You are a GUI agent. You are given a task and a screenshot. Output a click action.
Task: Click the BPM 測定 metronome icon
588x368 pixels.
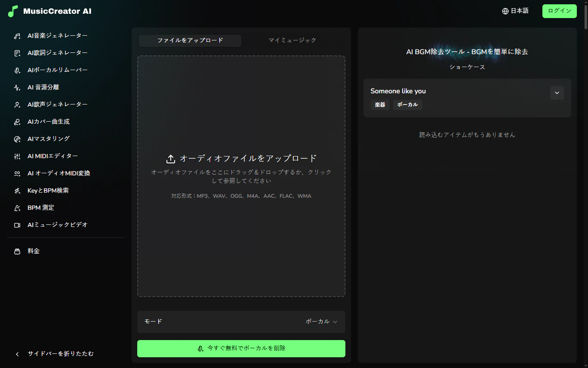(17, 208)
